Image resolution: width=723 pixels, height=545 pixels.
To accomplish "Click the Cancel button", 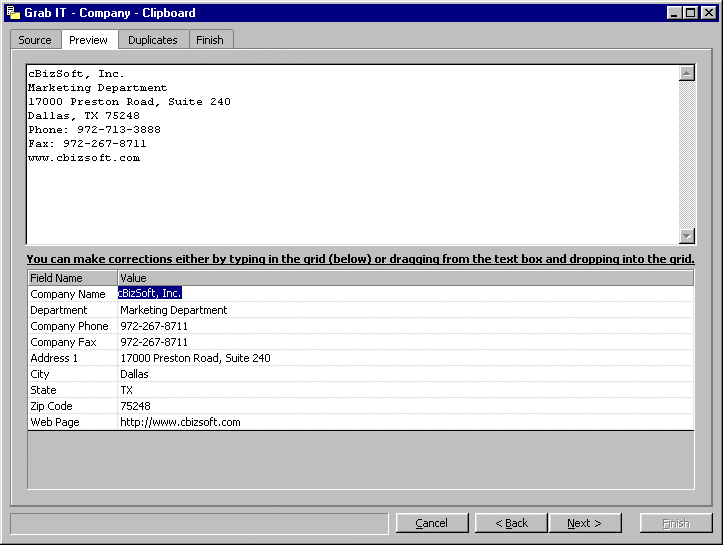I will [432, 523].
